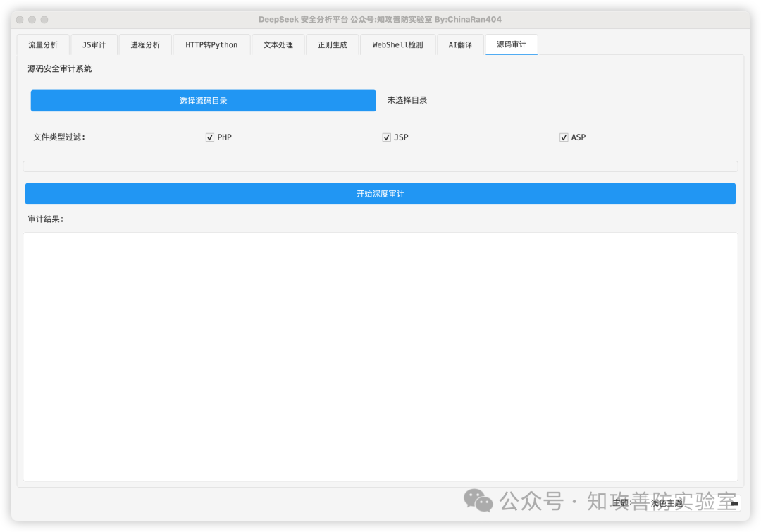
Task: Open the WebShell检测 tab
Action: point(397,44)
